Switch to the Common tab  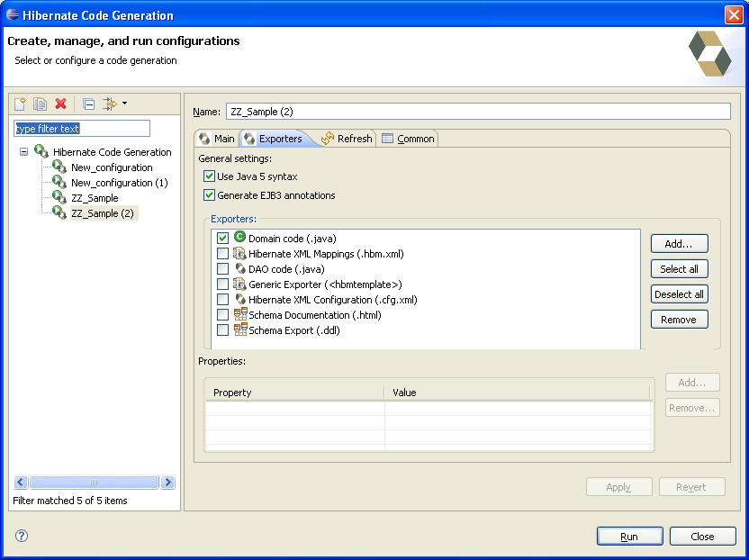click(409, 139)
